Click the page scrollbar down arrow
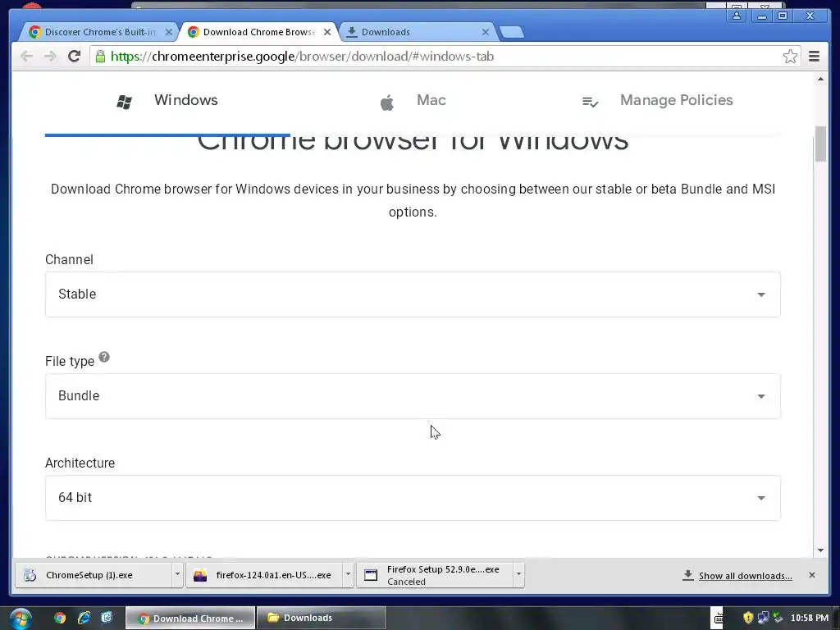 point(820,550)
